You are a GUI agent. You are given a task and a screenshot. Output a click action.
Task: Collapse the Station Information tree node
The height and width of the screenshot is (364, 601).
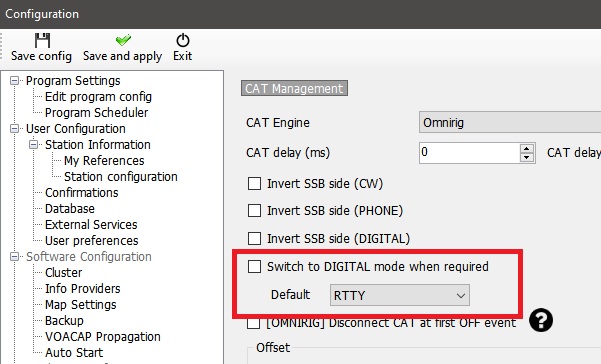point(33,144)
